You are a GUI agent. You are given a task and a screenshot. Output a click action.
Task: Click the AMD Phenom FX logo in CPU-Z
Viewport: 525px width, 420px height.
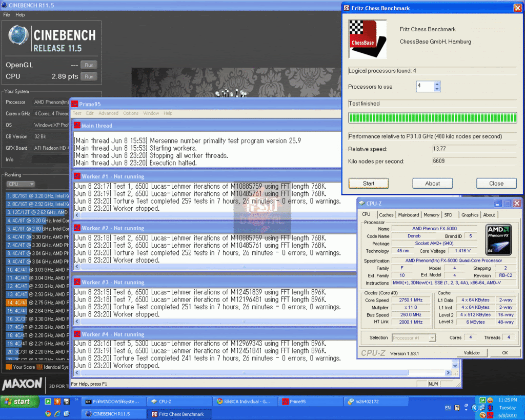pos(498,240)
